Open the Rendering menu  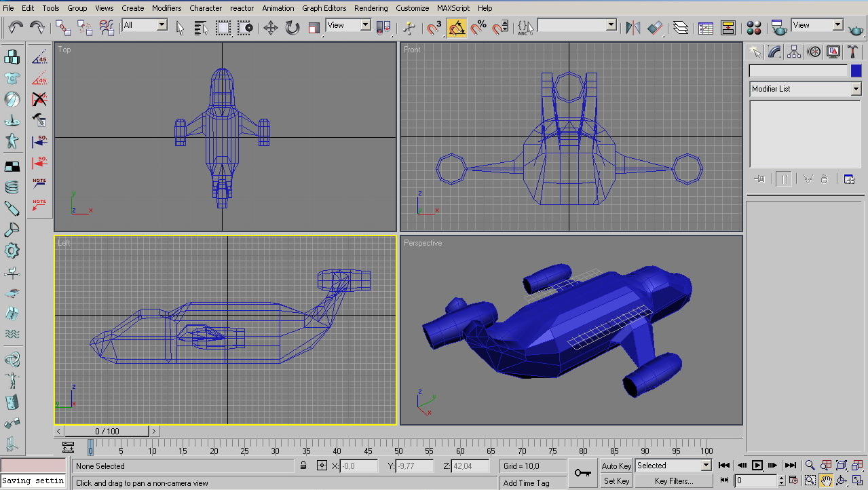coord(371,8)
